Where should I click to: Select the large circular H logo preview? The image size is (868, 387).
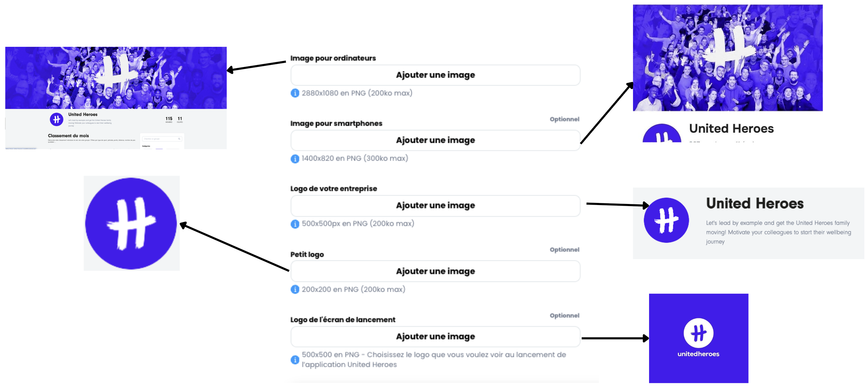coord(131,224)
